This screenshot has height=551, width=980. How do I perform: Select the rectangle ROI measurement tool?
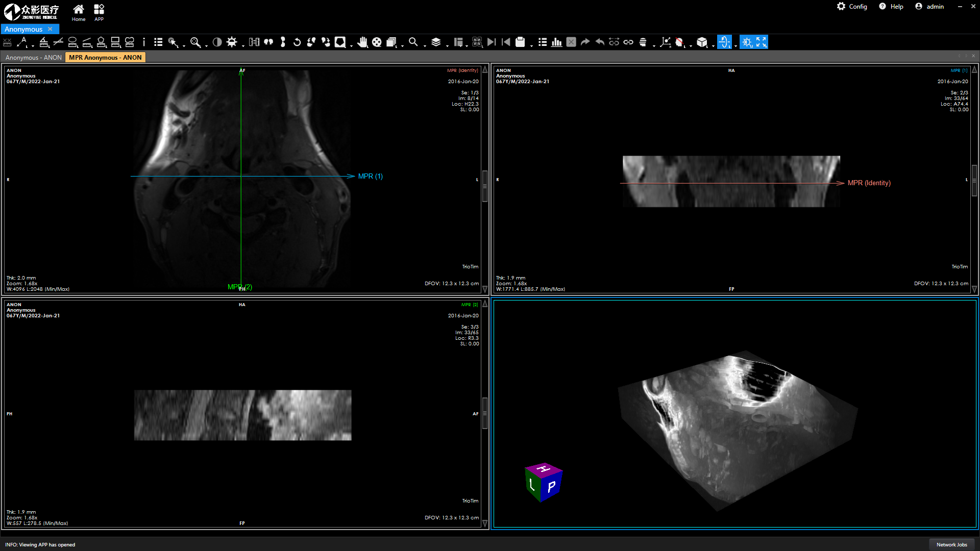pyautogui.click(x=115, y=42)
